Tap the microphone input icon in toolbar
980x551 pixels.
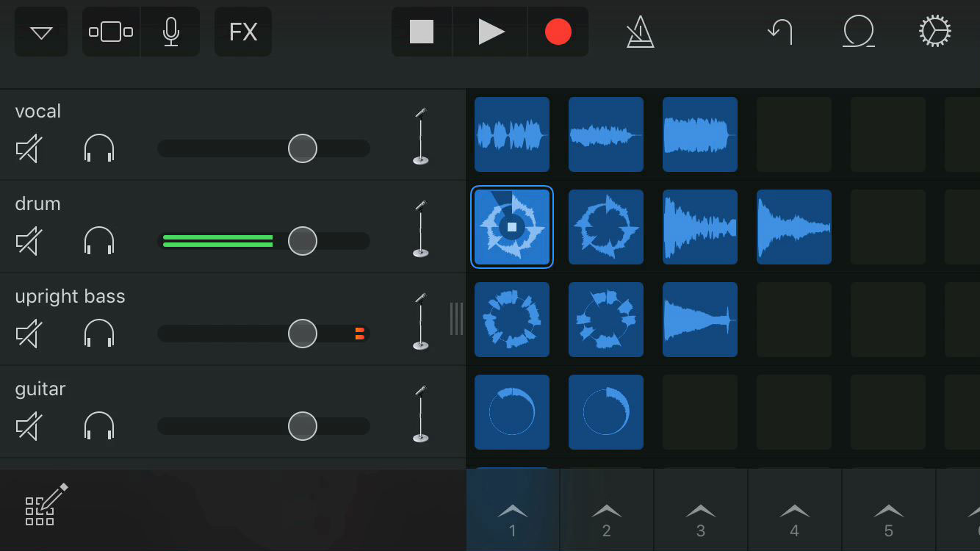(170, 32)
